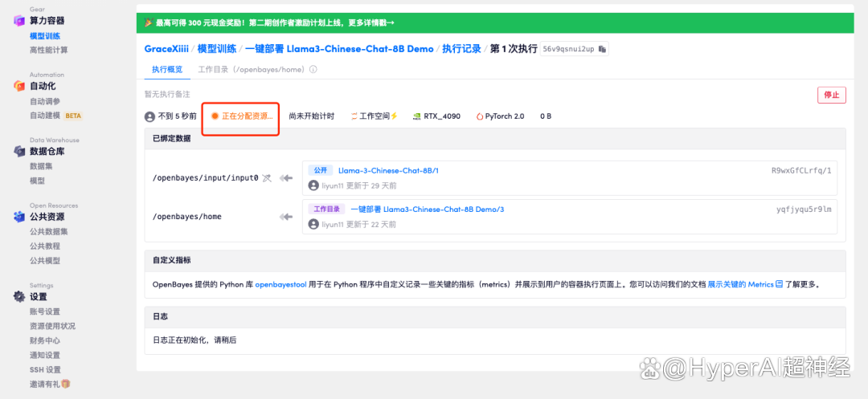Viewport: 868px width, 399px height.
Task: Open 公共教程 in sidebar
Action: pos(45,246)
